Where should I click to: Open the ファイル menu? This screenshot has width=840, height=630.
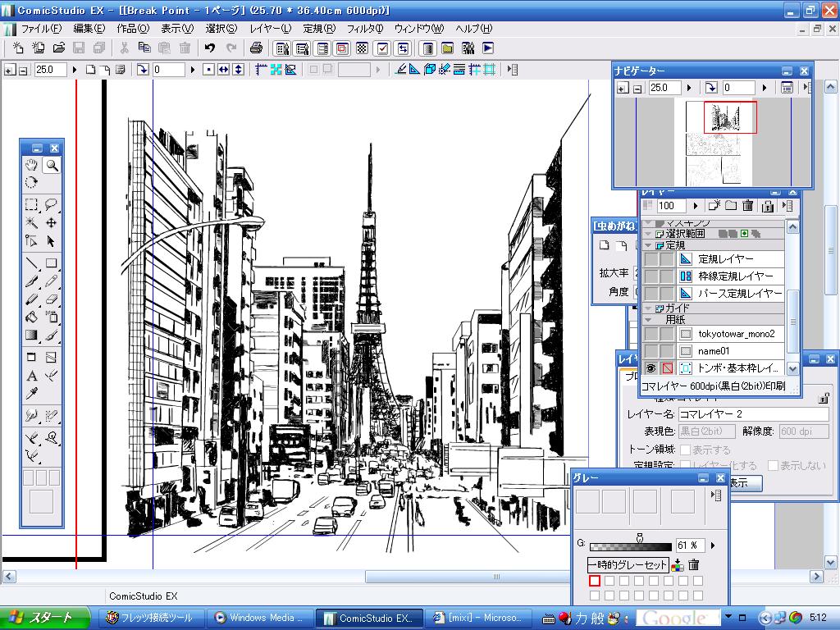point(41,29)
